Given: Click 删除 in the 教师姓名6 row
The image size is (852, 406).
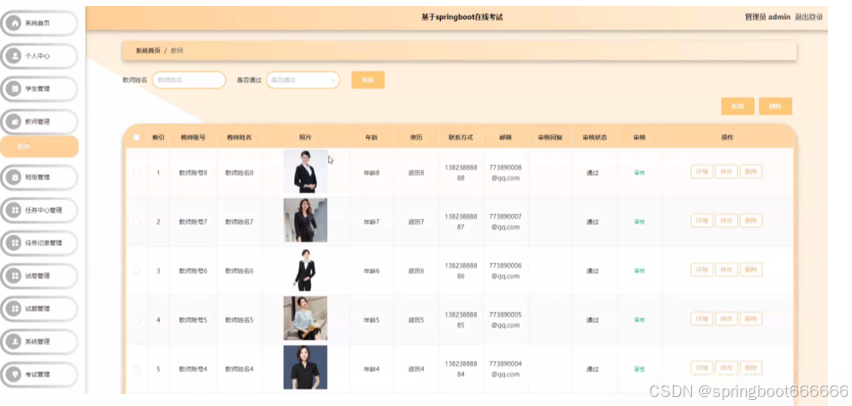Looking at the screenshot, I should [751, 270].
